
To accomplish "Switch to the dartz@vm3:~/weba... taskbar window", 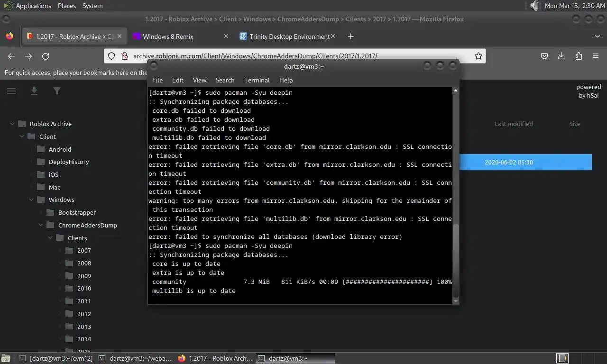I will (x=135, y=358).
